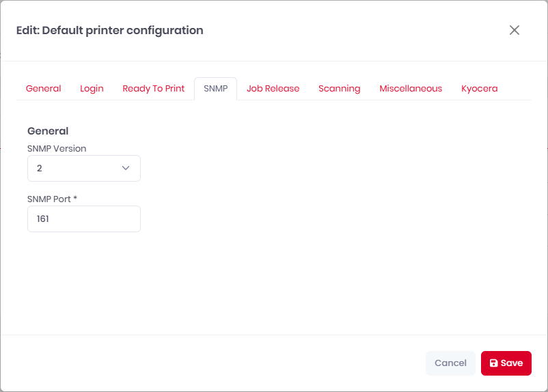Close the printer configuration dialog
548x392 pixels.
[x=515, y=30]
